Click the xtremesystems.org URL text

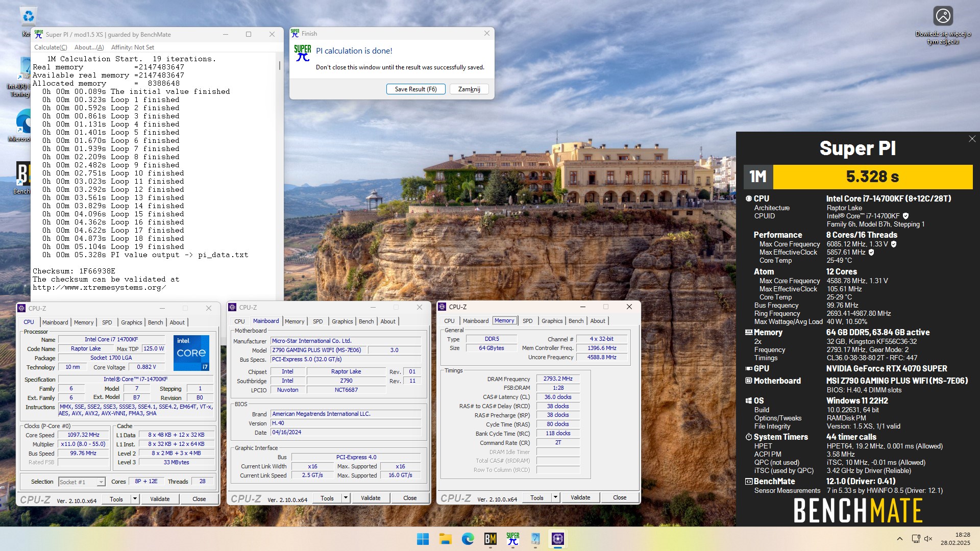pos(100,287)
